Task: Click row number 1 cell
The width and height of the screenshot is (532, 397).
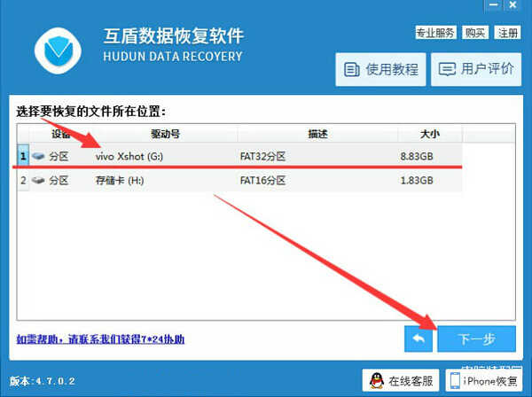Action: pyautogui.click(x=23, y=156)
